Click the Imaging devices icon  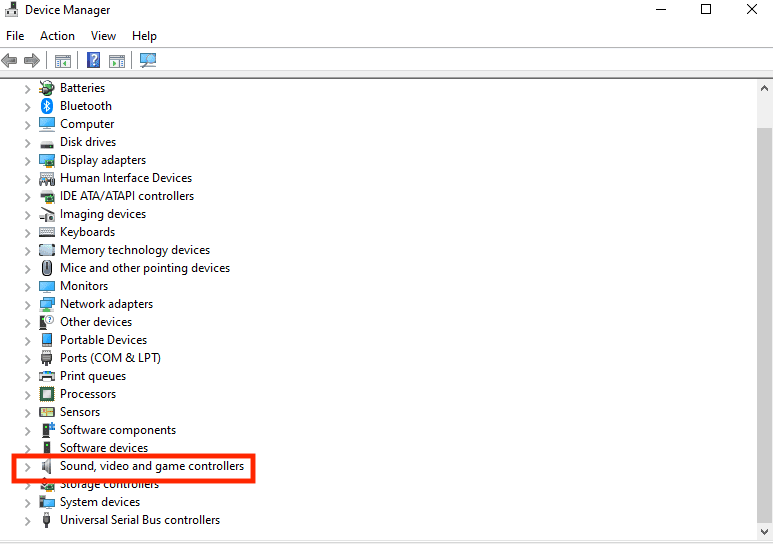(47, 215)
